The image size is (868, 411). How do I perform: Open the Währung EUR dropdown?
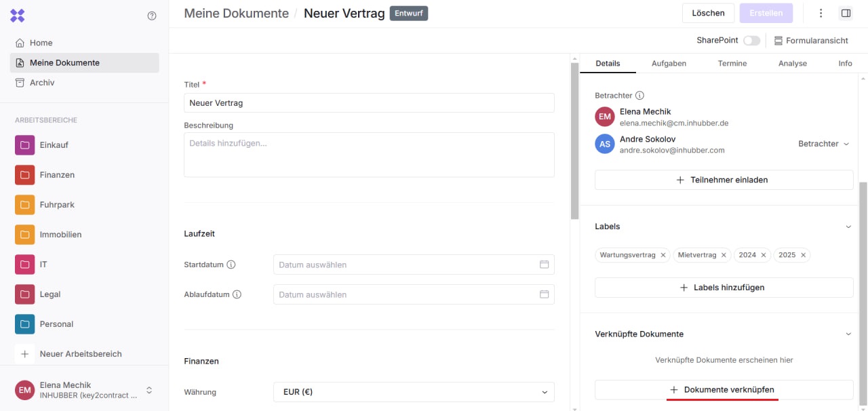coord(414,392)
